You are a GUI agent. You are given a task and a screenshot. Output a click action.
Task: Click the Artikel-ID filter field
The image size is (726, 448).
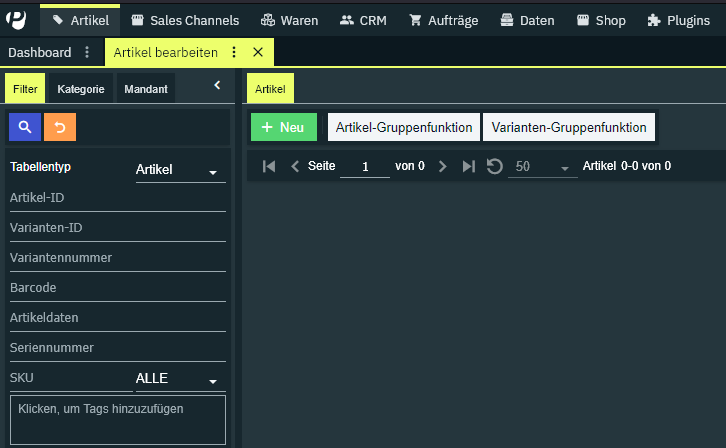[117, 198]
